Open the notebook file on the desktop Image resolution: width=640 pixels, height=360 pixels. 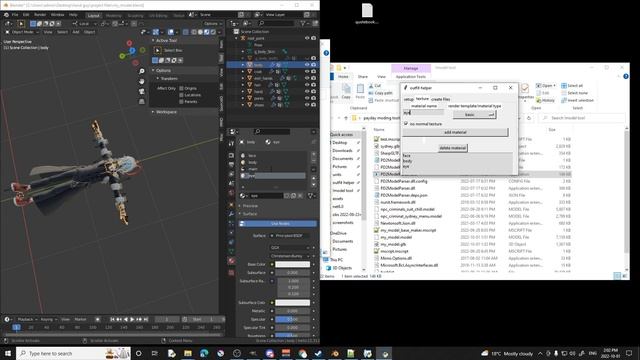(367, 13)
